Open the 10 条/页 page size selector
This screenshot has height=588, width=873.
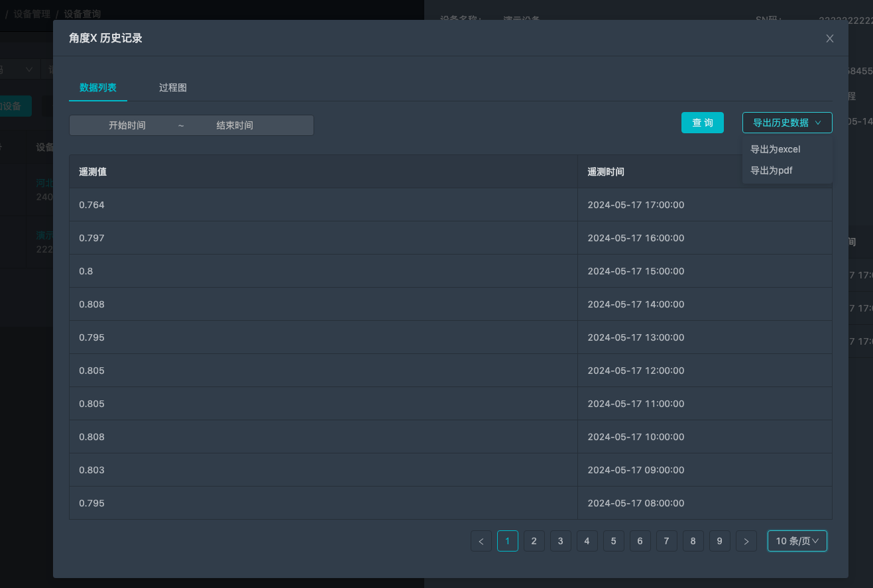point(797,541)
